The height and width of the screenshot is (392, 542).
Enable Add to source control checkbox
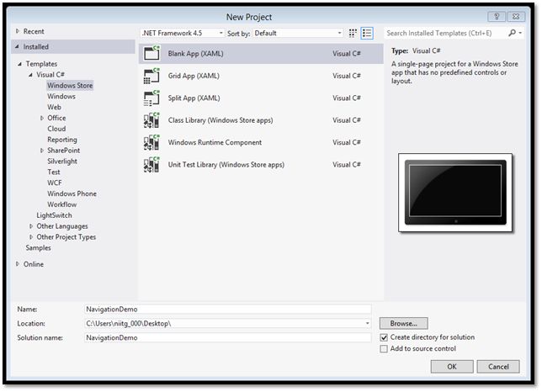384,349
